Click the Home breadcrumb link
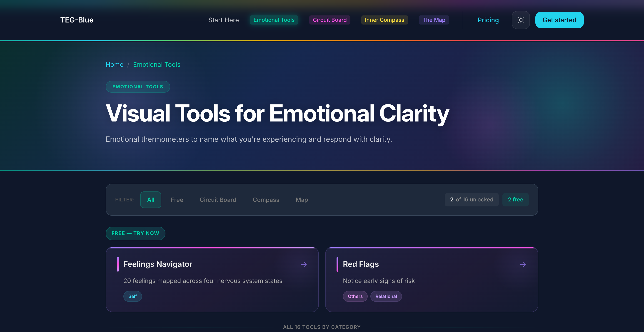 115,64
